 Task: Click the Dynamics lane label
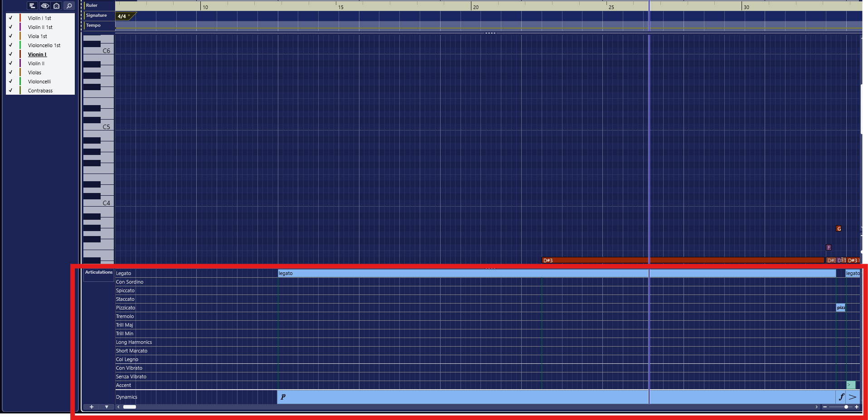pos(126,397)
